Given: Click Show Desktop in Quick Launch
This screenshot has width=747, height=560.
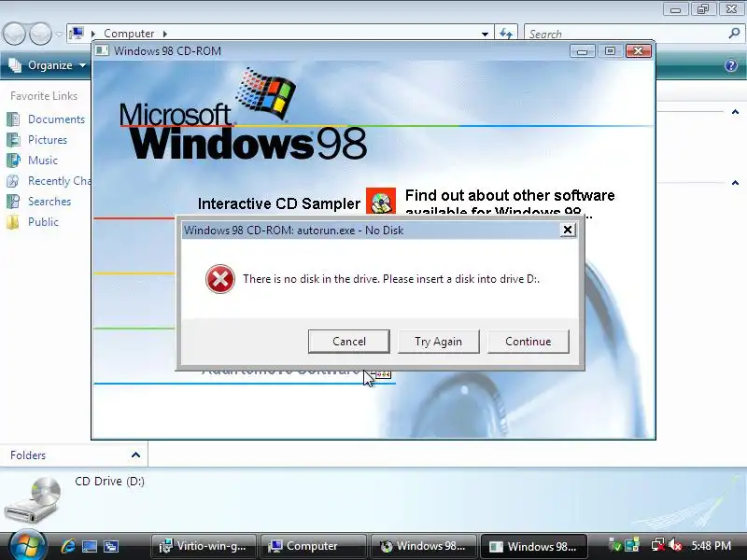Looking at the screenshot, I should [89, 546].
